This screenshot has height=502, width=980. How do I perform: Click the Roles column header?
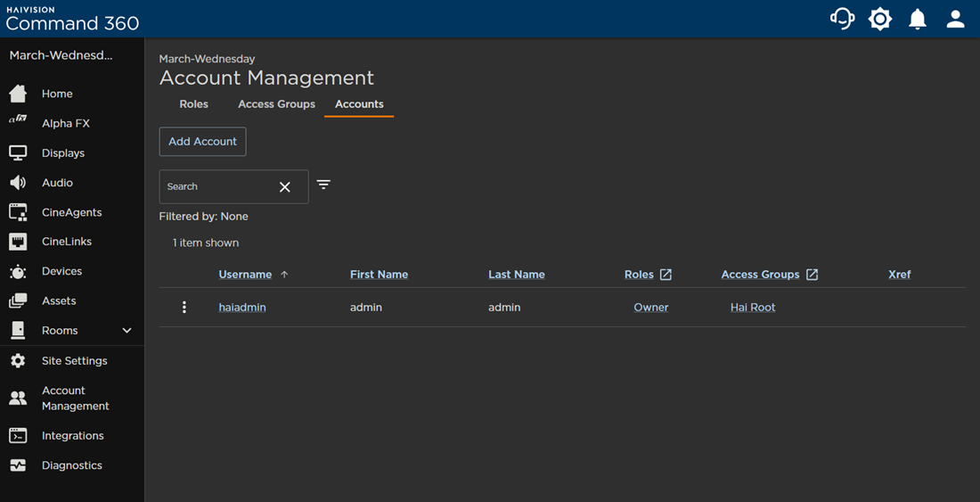pyautogui.click(x=639, y=275)
